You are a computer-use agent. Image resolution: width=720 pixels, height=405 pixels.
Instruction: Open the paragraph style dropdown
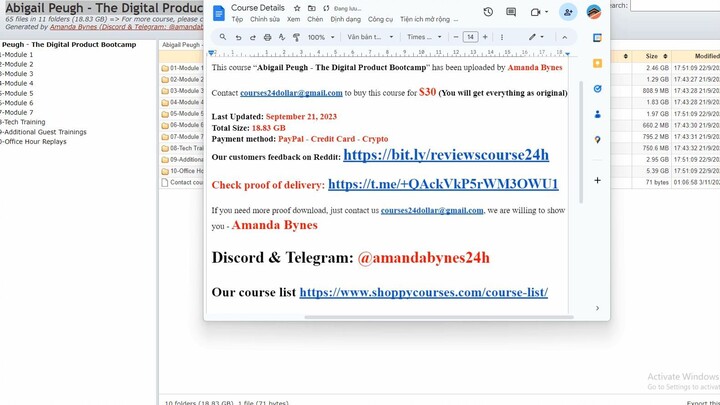pos(370,37)
